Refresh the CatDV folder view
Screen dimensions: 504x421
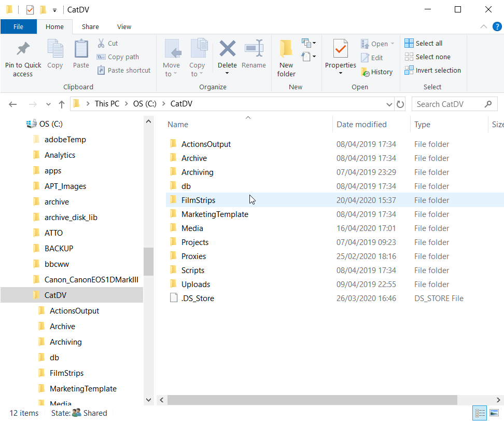(x=400, y=104)
